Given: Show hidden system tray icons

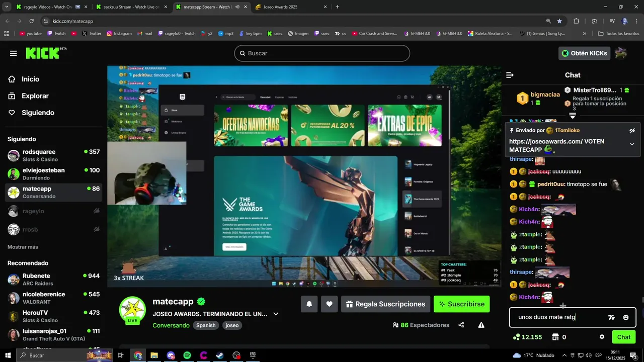Looking at the screenshot, I should pos(564,355).
